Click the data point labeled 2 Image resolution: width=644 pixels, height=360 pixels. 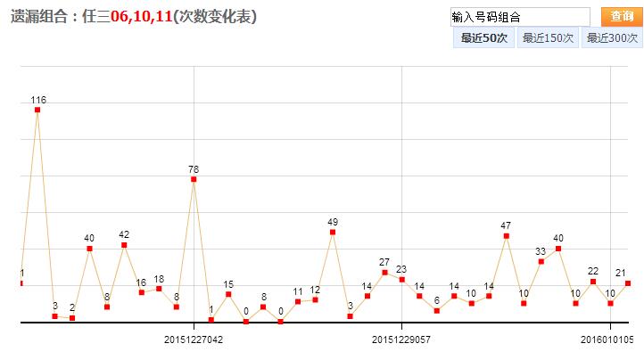[x=72, y=318]
